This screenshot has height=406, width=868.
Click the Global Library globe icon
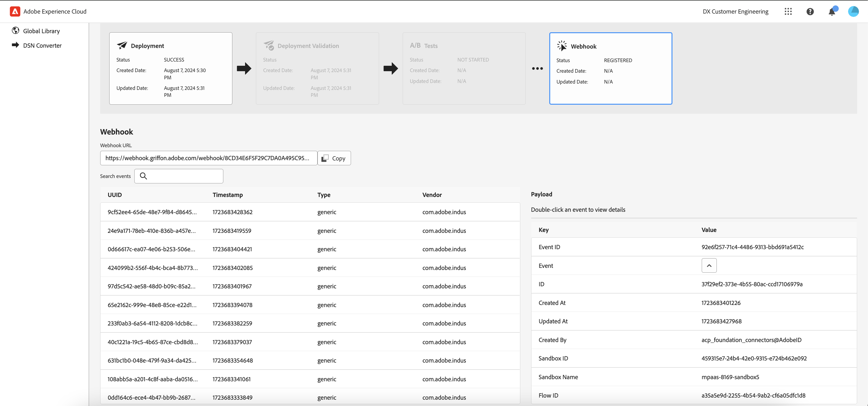click(x=15, y=31)
